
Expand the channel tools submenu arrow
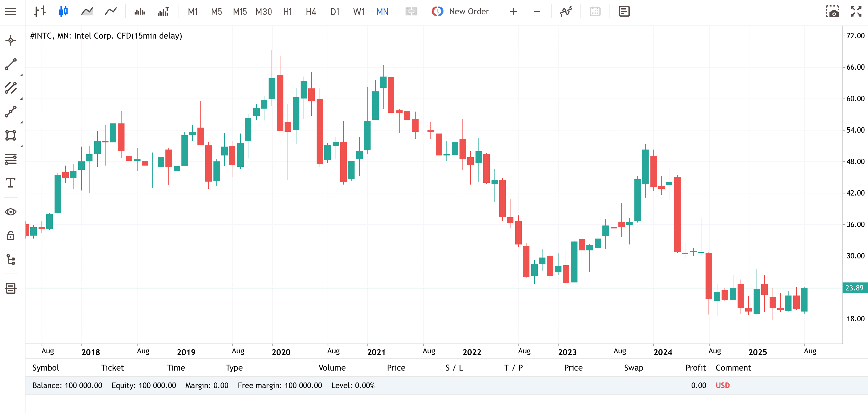click(22, 99)
